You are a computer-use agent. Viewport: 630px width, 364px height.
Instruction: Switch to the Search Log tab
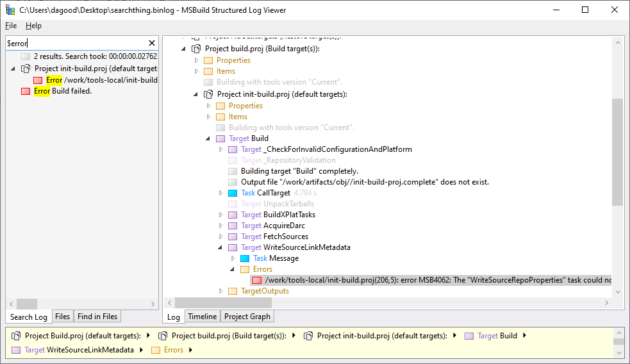pos(29,317)
